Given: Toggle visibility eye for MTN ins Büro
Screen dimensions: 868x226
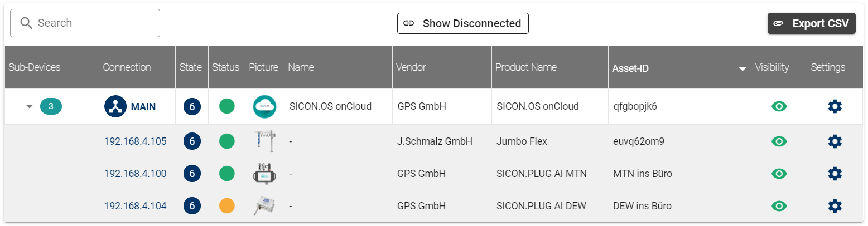Looking at the screenshot, I should point(779,174).
